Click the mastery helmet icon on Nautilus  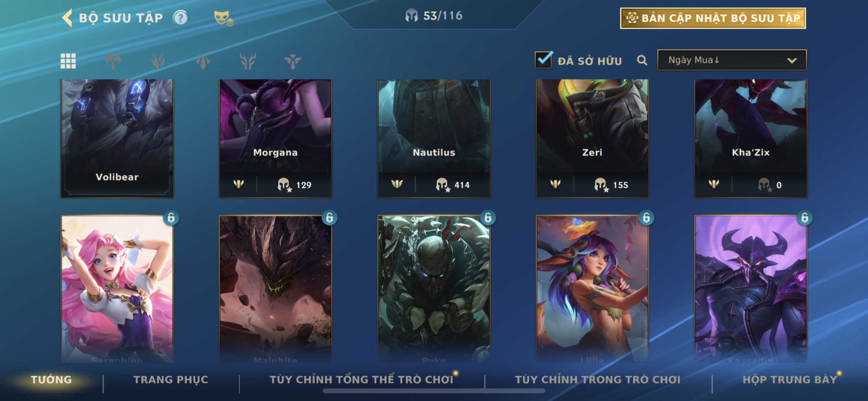pos(442,185)
